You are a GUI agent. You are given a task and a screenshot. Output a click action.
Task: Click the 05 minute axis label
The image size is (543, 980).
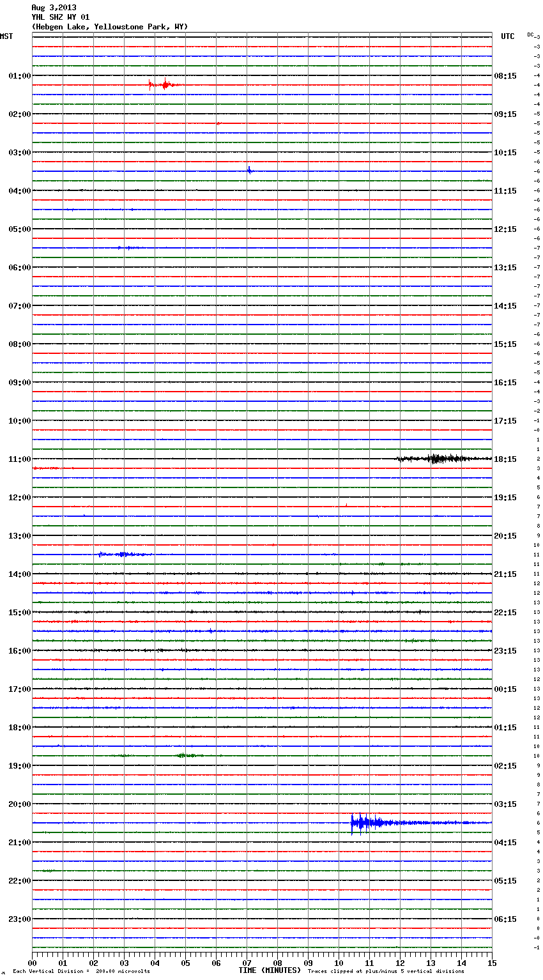(185, 963)
